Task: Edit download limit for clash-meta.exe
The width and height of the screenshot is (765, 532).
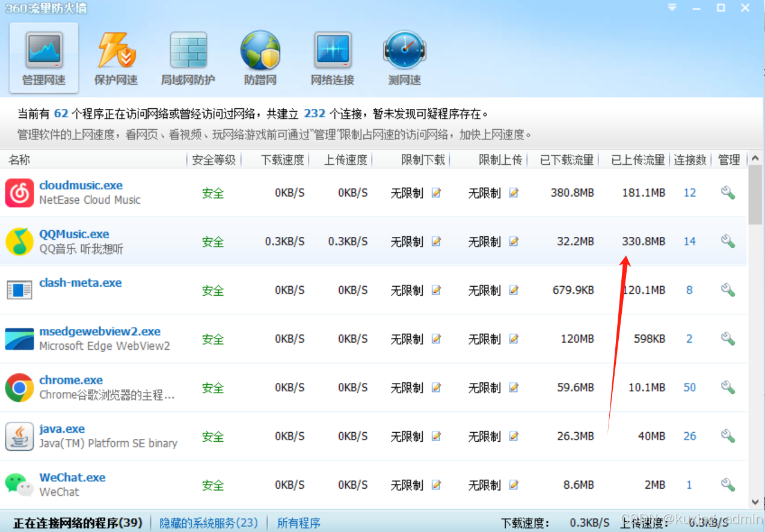Action: coord(436,290)
